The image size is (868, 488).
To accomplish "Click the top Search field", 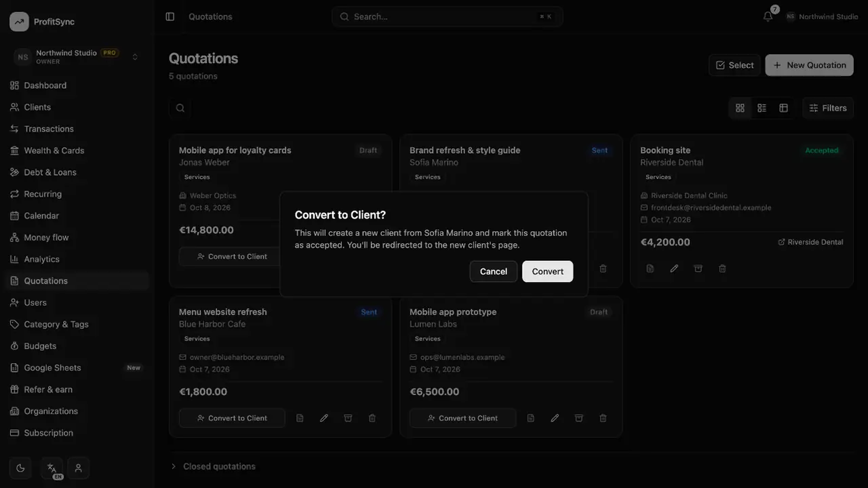I will pos(448,16).
